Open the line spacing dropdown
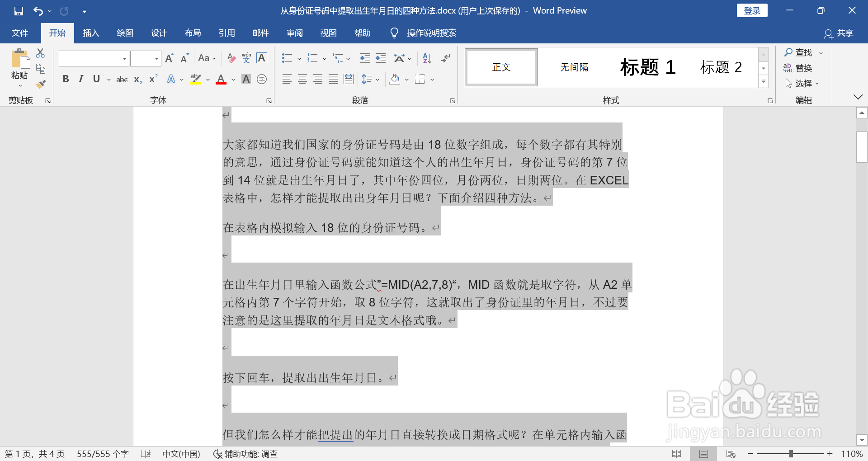 (370, 80)
